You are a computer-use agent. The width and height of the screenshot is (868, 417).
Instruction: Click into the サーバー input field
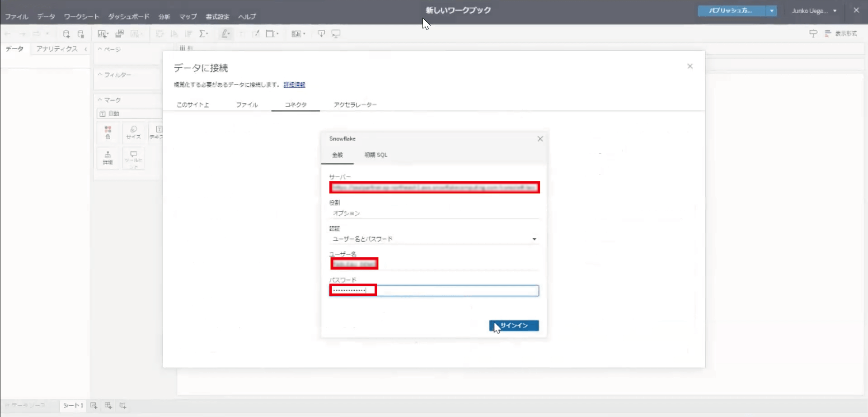[x=434, y=187]
